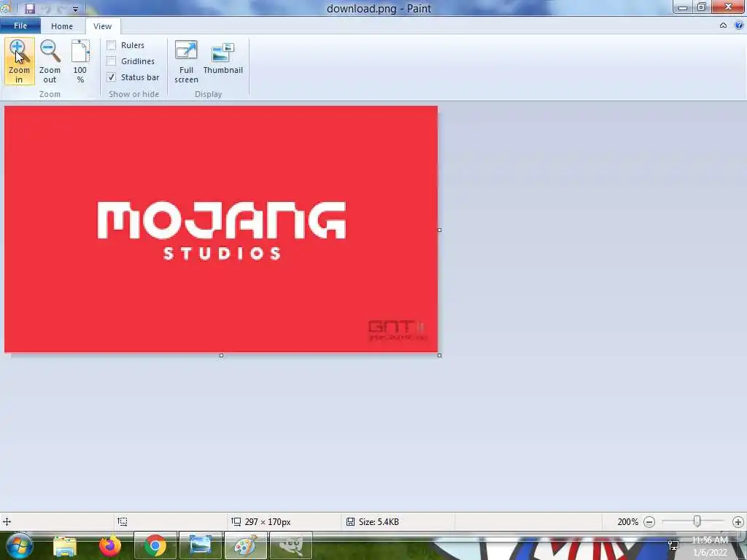
Task: Click the Zoom out magnifier icon
Action: point(50,52)
